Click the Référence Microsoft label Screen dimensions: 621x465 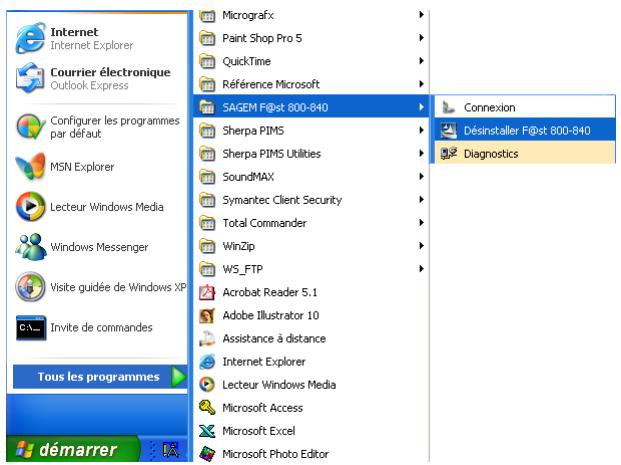pyautogui.click(x=271, y=84)
